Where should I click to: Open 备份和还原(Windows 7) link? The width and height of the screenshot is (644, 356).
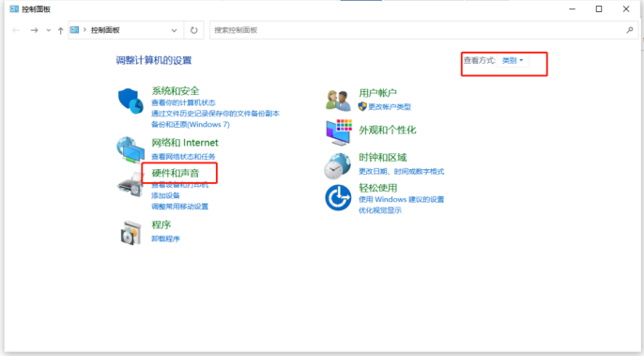coord(191,124)
